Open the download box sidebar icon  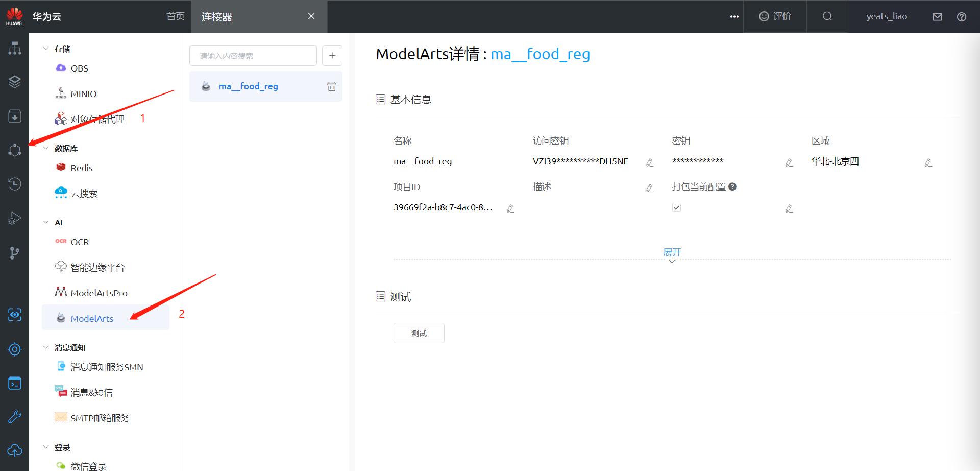pyautogui.click(x=15, y=116)
